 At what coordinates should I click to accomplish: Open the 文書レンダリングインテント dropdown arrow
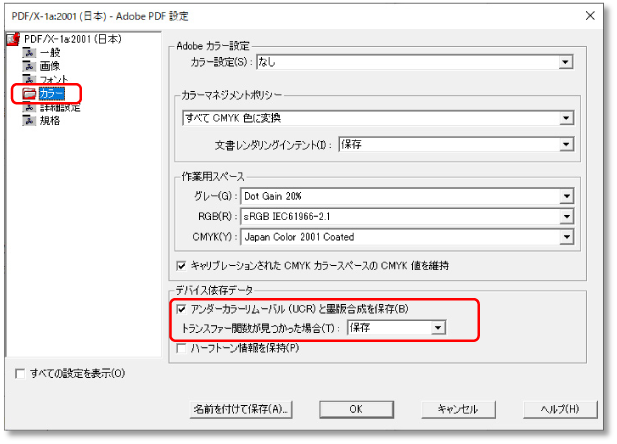click(566, 145)
